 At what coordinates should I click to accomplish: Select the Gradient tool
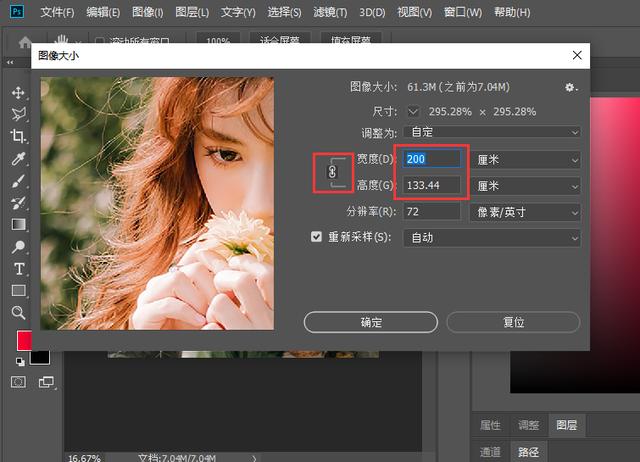(x=18, y=224)
